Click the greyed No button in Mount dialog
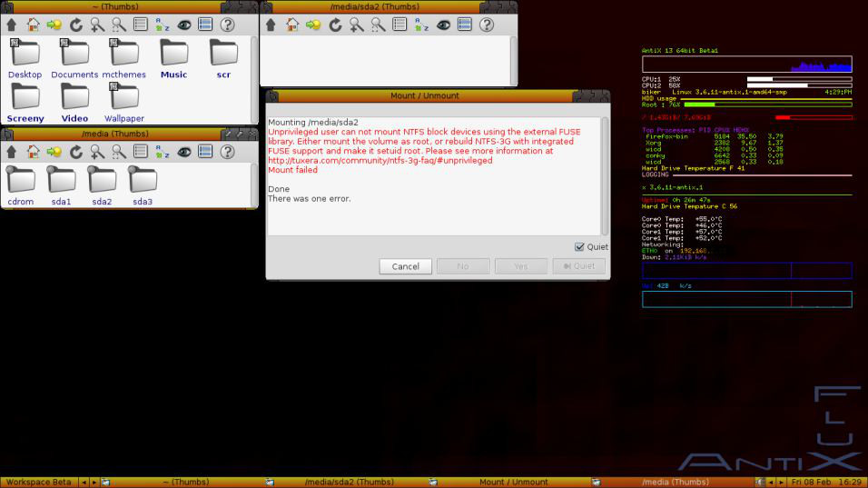The width and height of the screenshot is (868, 488). [463, 266]
